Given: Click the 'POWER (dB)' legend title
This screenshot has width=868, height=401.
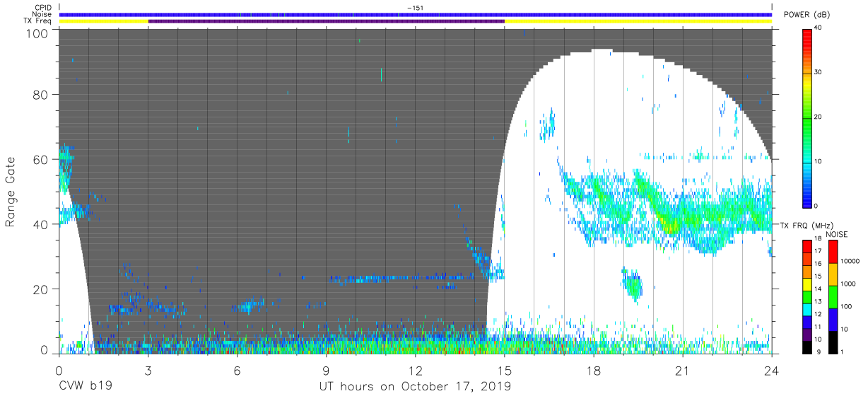Looking at the screenshot, I should point(807,16).
